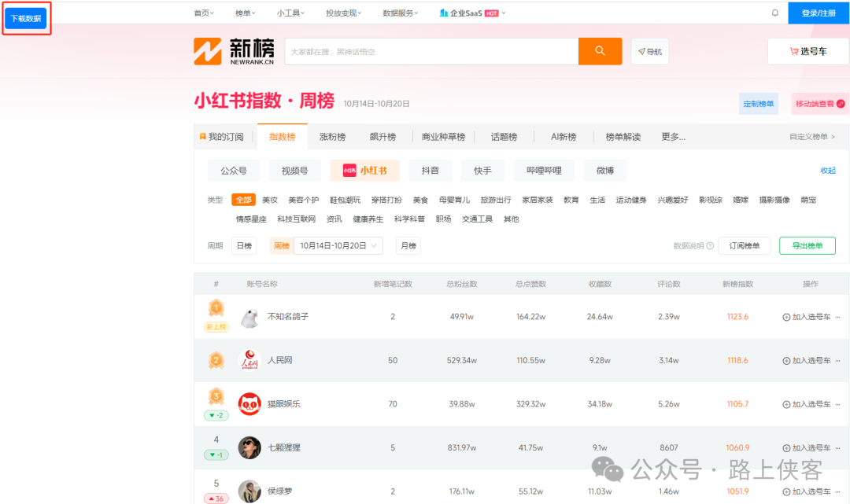Click the 更多... tab
The image size is (850, 504).
pyautogui.click(x=673, y=137)
